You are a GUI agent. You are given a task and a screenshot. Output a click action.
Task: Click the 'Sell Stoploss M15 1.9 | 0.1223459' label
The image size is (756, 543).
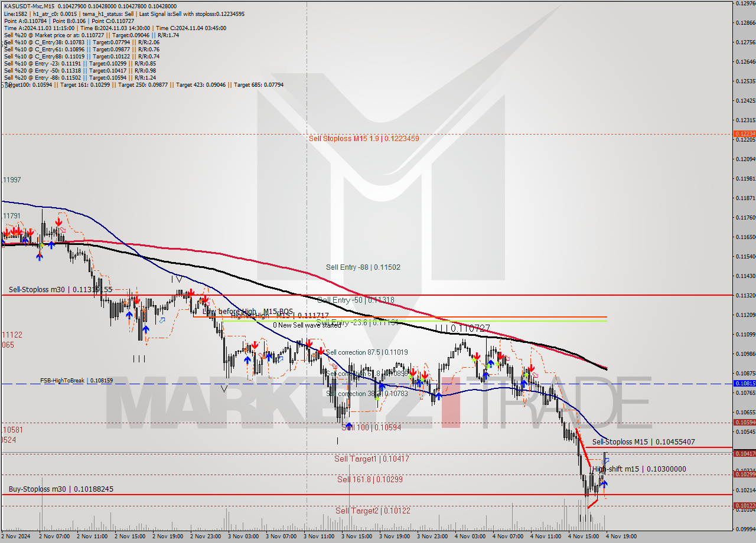pyautogui.click(x=364, y=139)
